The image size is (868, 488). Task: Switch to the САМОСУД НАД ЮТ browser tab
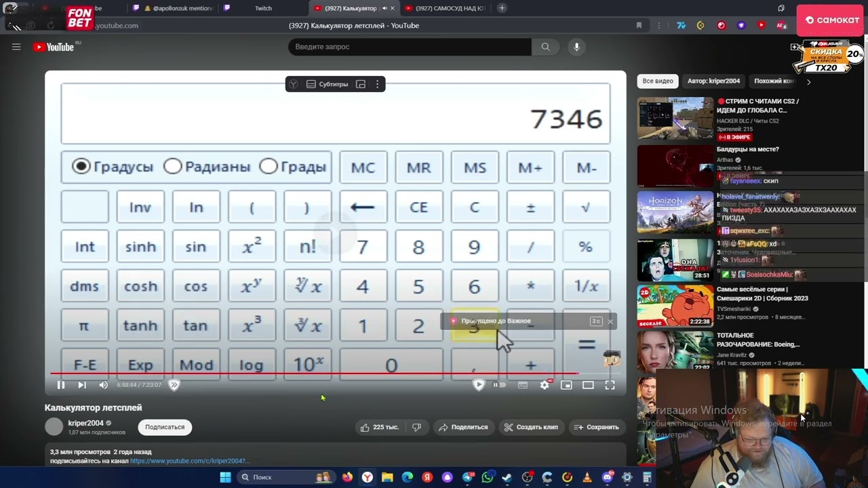444,8
